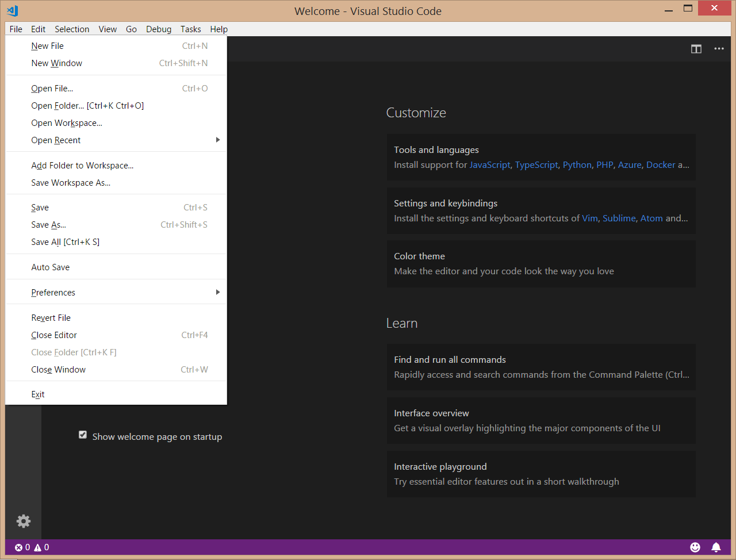736x560 pixels.
Task: Click the Vim keybindings link
Action: [590, 218]
